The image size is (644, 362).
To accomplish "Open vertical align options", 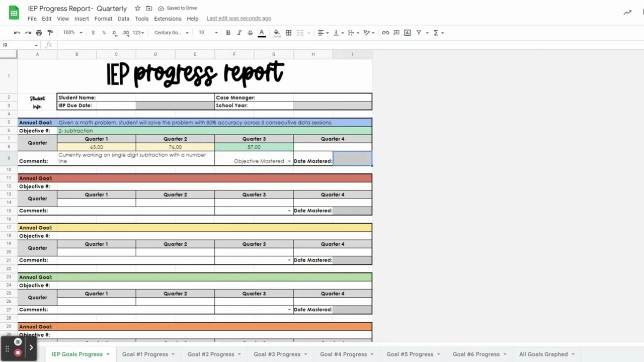I will 339,33.
